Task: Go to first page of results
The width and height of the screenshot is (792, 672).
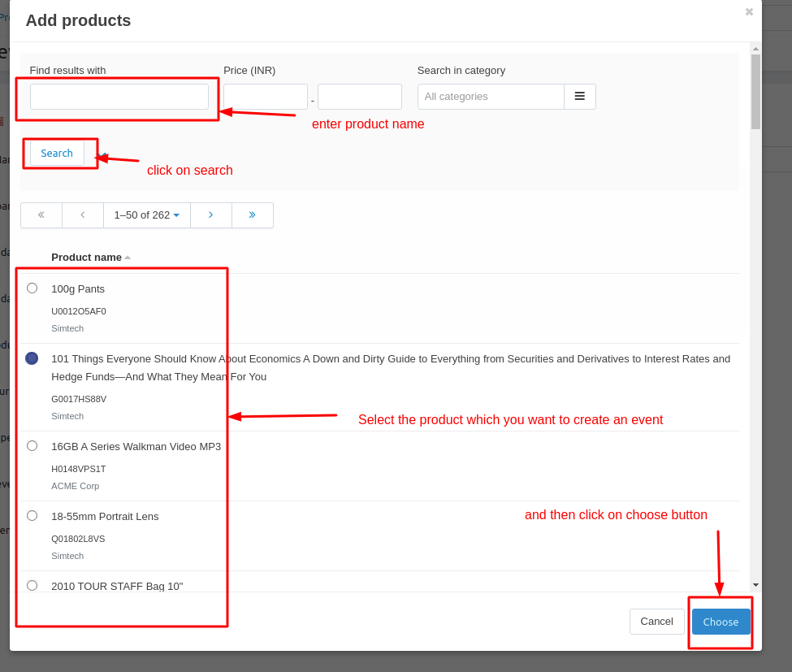Action: (x=41, y=215)
